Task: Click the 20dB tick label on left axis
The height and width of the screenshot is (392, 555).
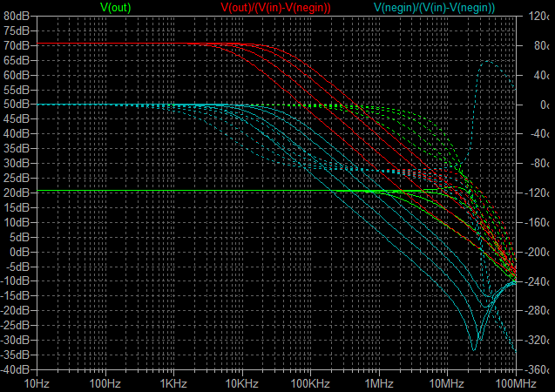Action: [17, 193]
